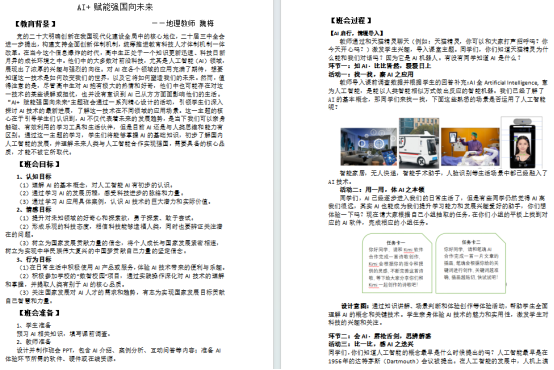The width and height of the screenshot is (554, 370).
Task: Select the face recognition terminal image
Action: point(522,143)
